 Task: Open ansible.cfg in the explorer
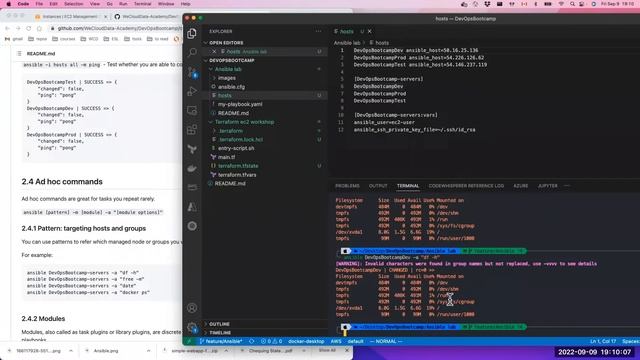coord(231,87)
